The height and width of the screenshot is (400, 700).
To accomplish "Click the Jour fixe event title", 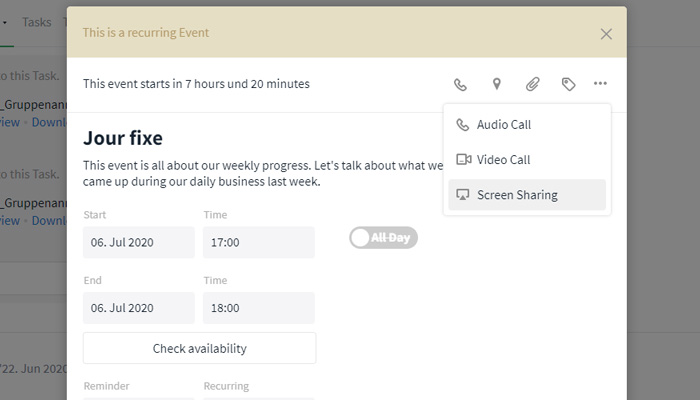I will (x=123, y=138).
